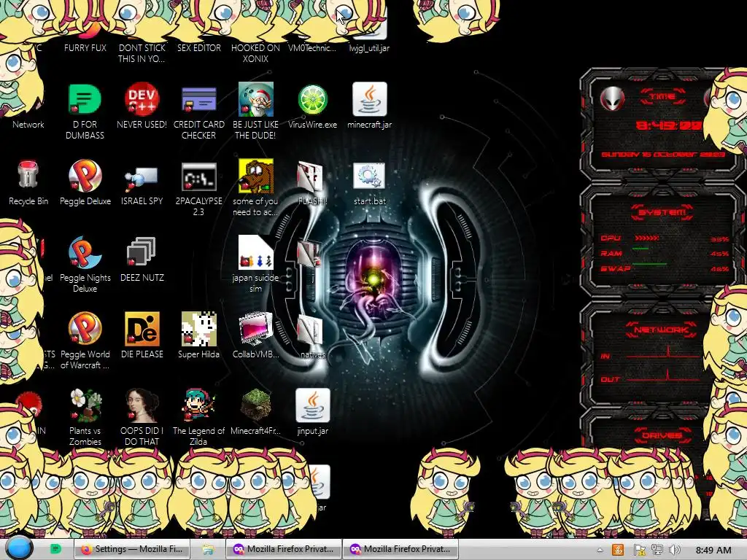Image resolution: width=747 pixels, height=560 pixels.
Task: Click the Sunday 15 October date text
Action: [662, 155]
